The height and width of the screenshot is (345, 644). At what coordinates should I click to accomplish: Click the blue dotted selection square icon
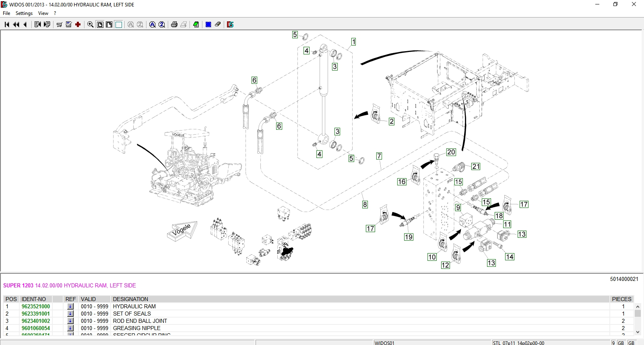click(x=208, y=25)
